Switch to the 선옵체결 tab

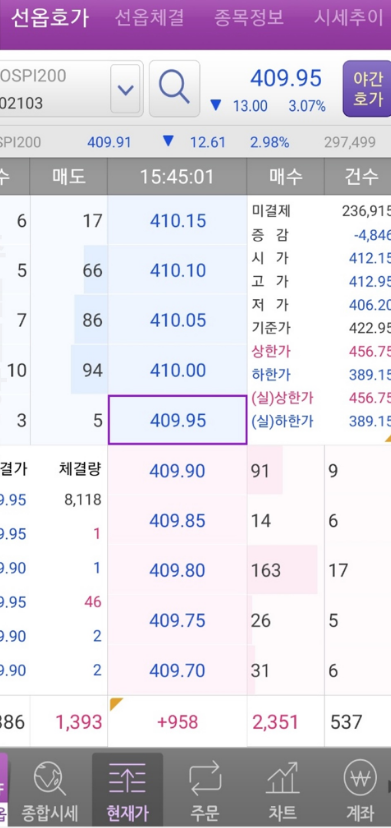[150, 18]
